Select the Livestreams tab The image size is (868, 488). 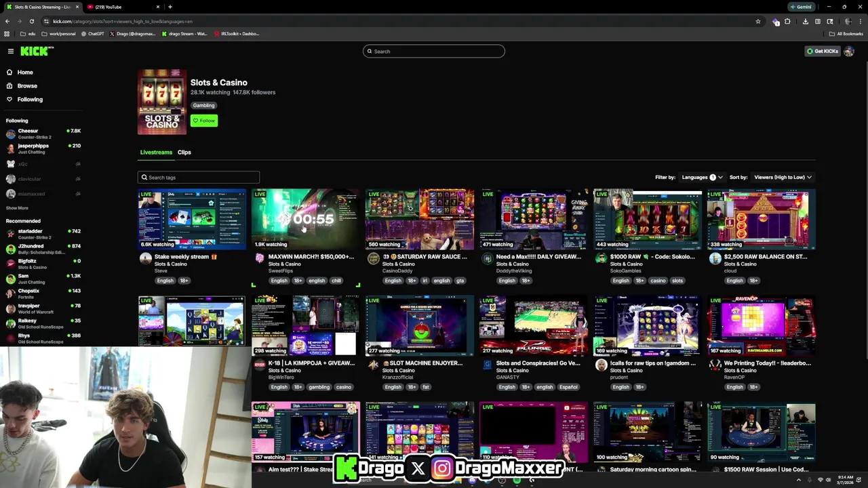[x=156, y=152]
